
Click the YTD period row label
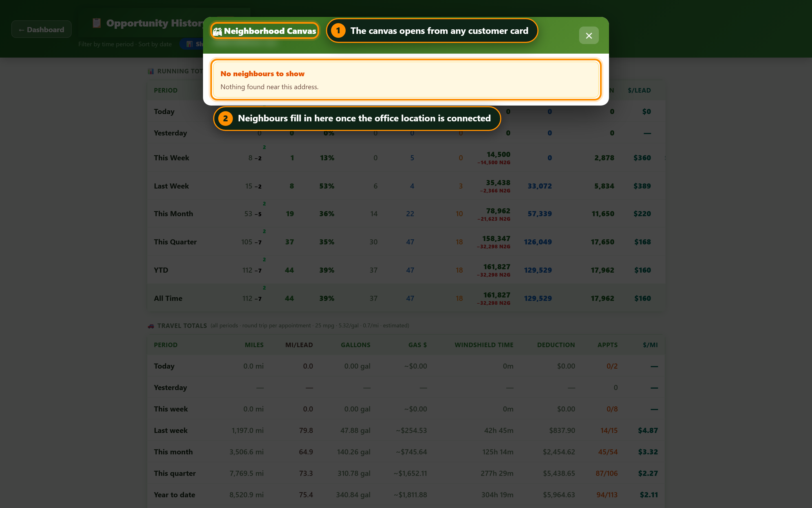161,270
